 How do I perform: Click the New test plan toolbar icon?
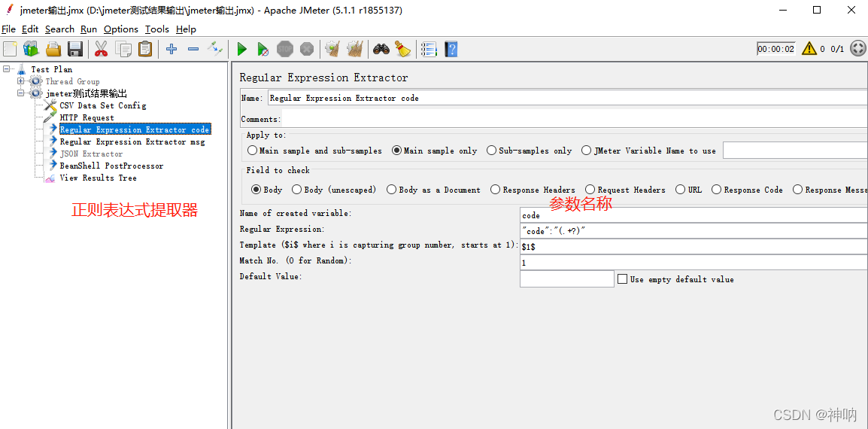point(10,49)
